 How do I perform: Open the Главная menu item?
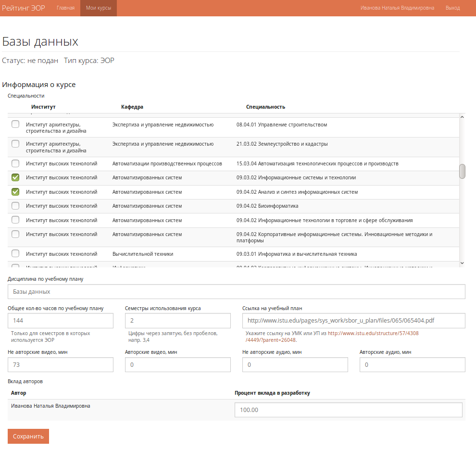(x=65, y=8)
